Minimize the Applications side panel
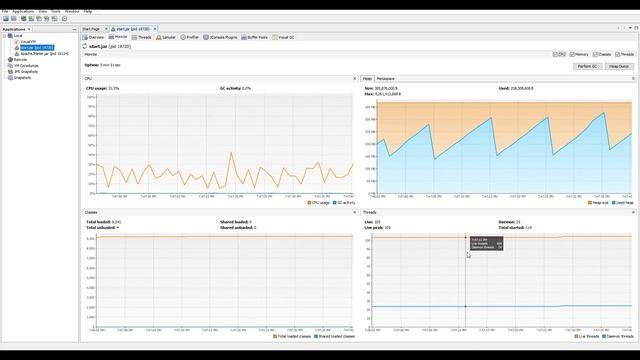 [x=74, y=29]
